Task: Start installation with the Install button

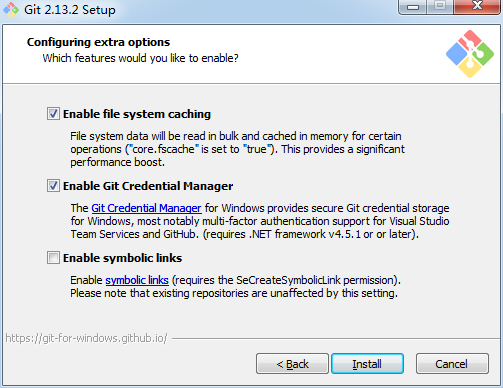Action: (367, 364)
